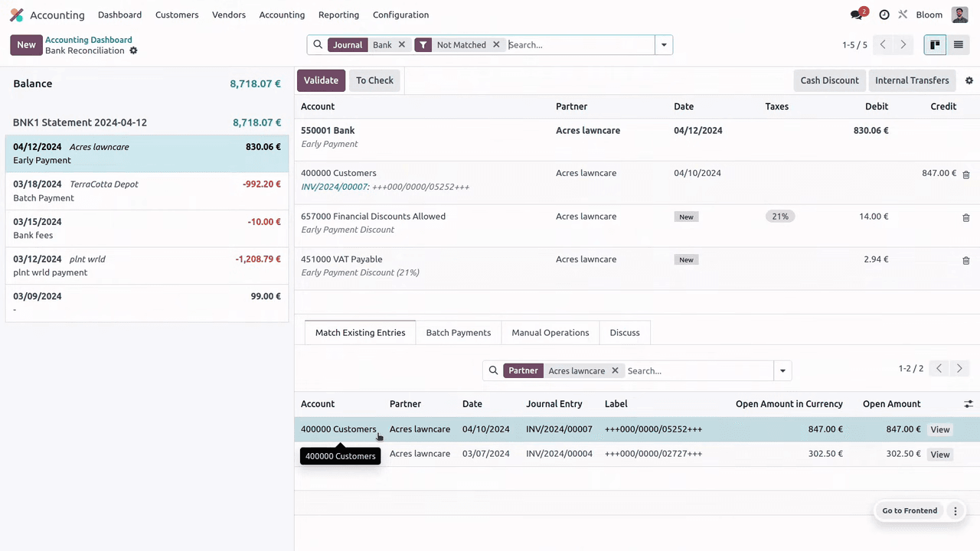Open the Accounting Dashboard breadcrumb link

coord(88,40)
